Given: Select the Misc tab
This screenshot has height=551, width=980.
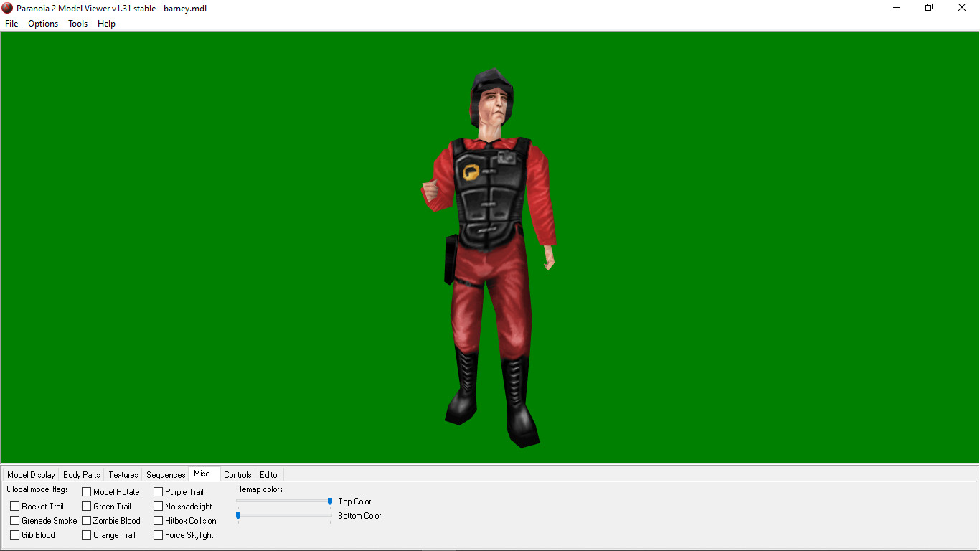Looking at the screenshot, I should tap(202, 474).
